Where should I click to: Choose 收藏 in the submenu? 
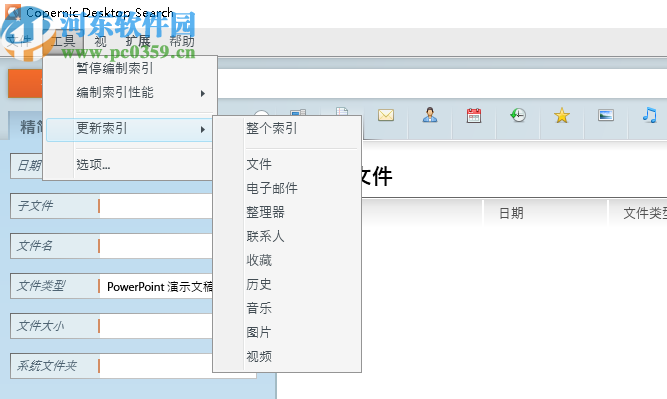pyautogui.click(x=287, y=260)
